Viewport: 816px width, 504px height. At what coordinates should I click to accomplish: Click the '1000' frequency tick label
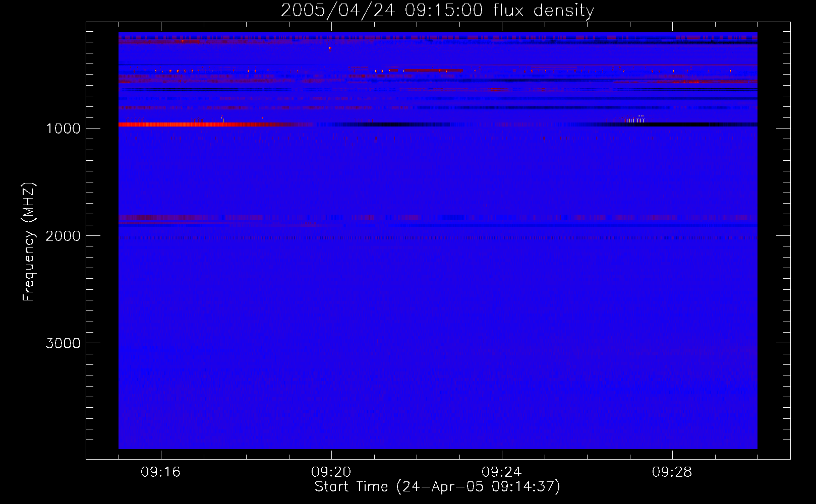click(63, 129)
